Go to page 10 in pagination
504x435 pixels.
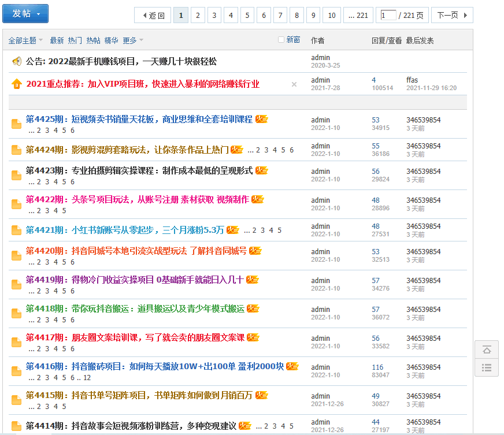(332, 15)
